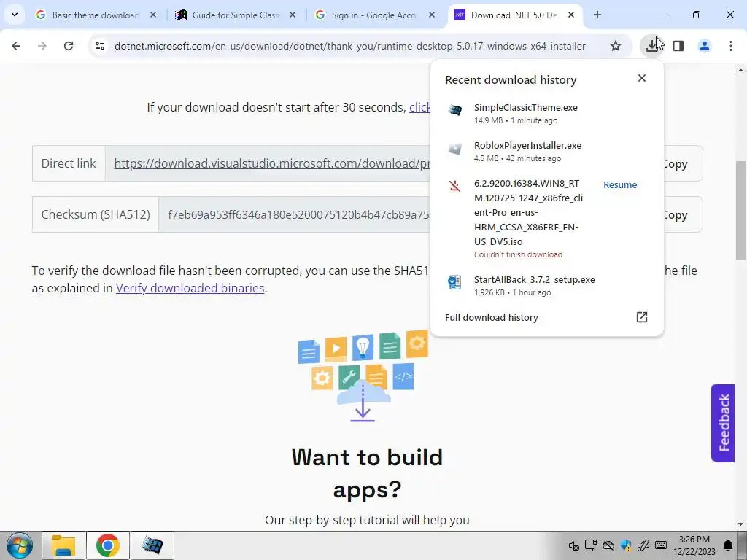The image size is (747, 560).
Task: Click the StartAllBack setup file icon
Action: (454, 282)
